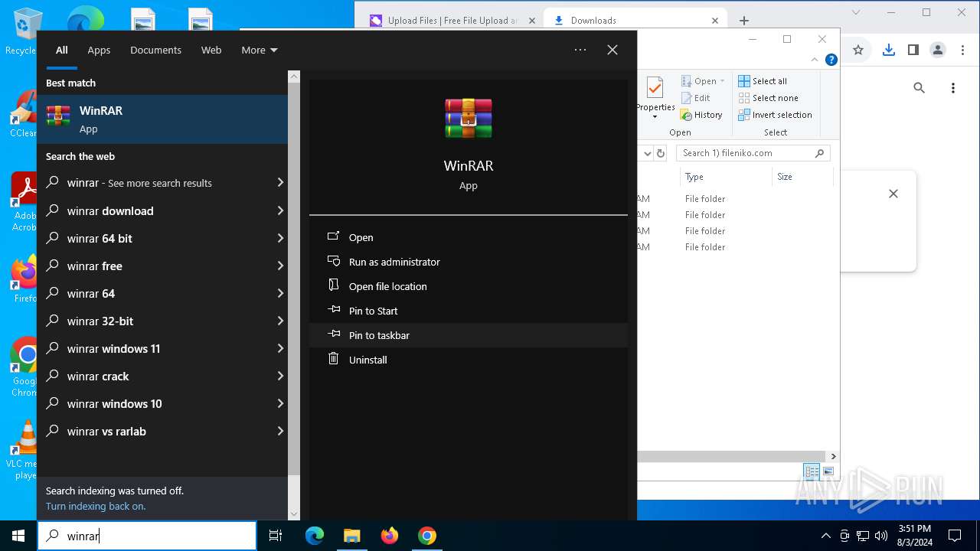Image resolution: width=980 pixels, height=551 pixels.
Task: Switch Explorer to large icons view
Action: point(828,471)
